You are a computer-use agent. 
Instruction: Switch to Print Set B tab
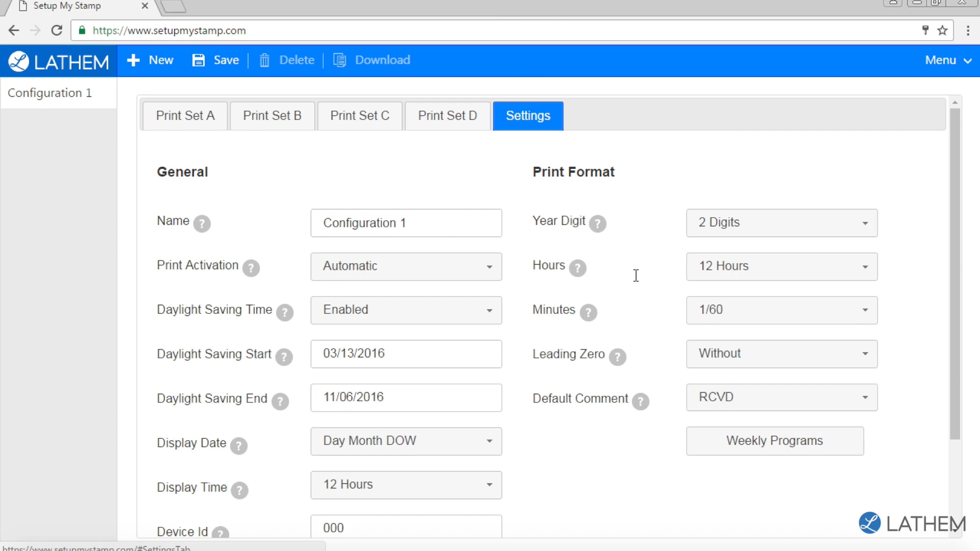click(x=272, y=116)
